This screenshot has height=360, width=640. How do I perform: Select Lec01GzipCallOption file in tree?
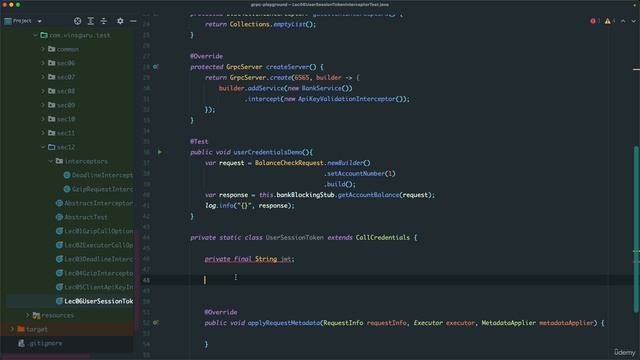94,231
